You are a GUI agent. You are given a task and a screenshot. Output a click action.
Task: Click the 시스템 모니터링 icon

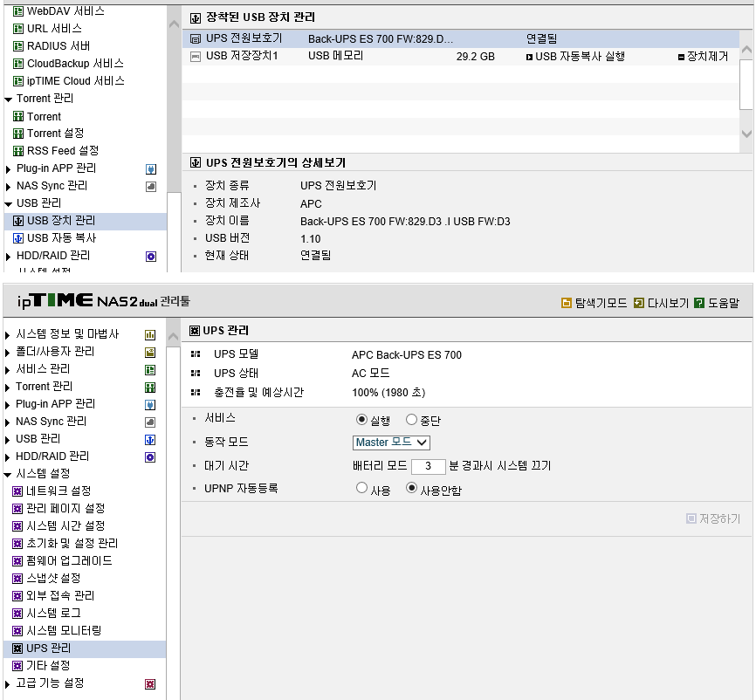17,630
